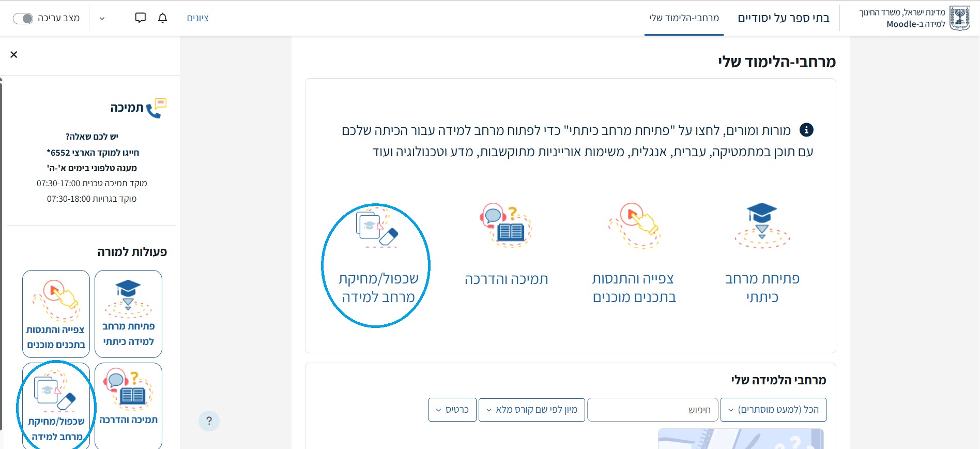The image size is (980, 449).
Task: Open בתי ספר על יסודיים menu item
Action: (x=783, y=18)
